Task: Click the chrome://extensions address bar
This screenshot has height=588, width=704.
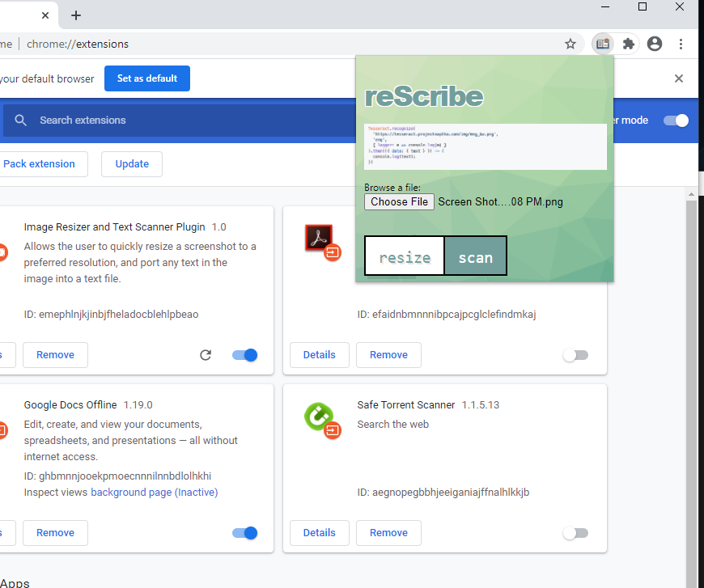Action: pos(77,44)
